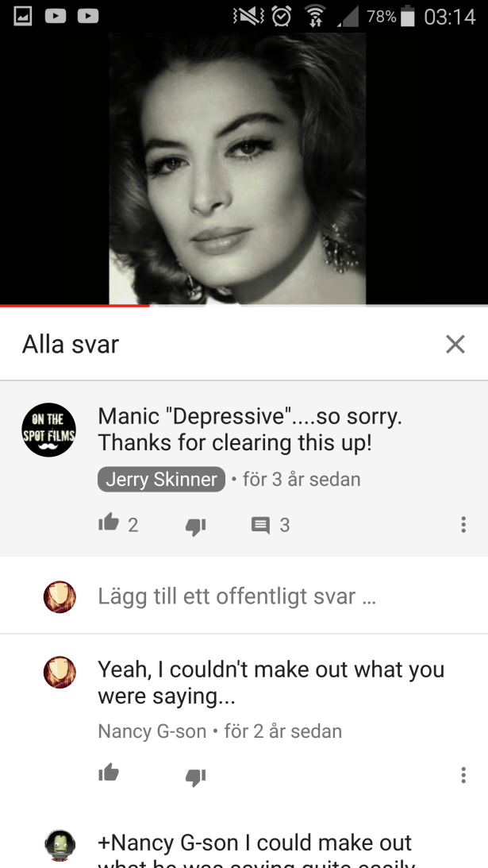488x868 pixels.
Task: Seek on the red video progress bar
Action: point(244,305)
